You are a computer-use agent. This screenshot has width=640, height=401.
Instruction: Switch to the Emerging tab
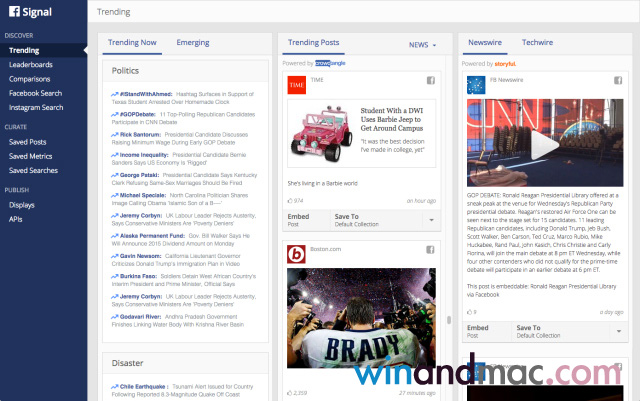coord(193,44)
